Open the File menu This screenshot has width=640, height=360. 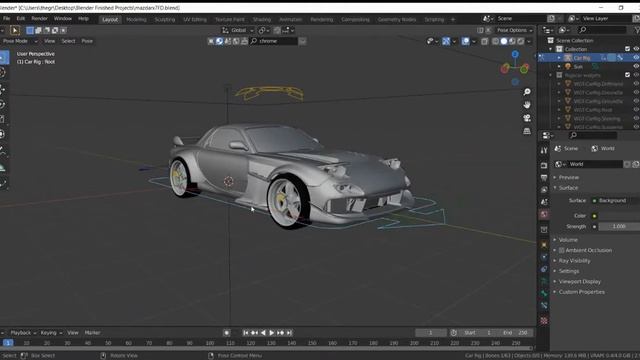(7, 19)
